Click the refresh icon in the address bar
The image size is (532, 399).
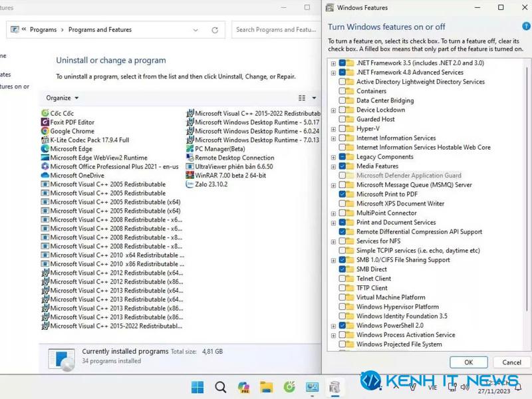pos(215,30)
